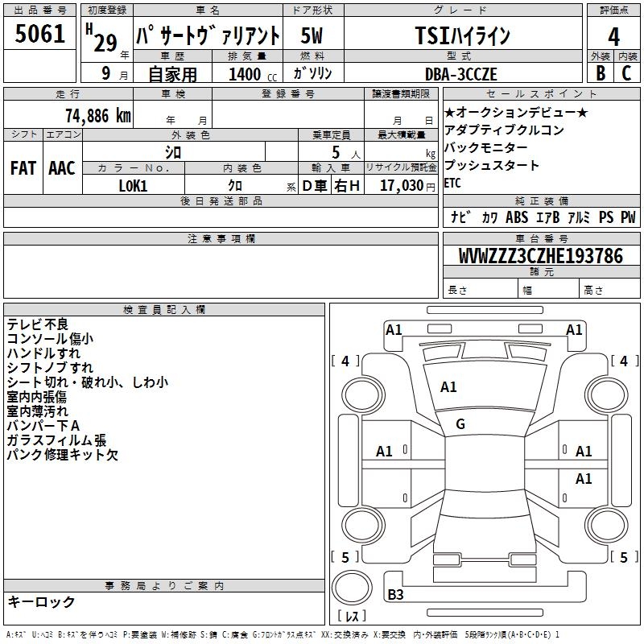Click the 幅 dimension field
The height and width of the screenshot is (644, 644).
[x=549, y=288]
